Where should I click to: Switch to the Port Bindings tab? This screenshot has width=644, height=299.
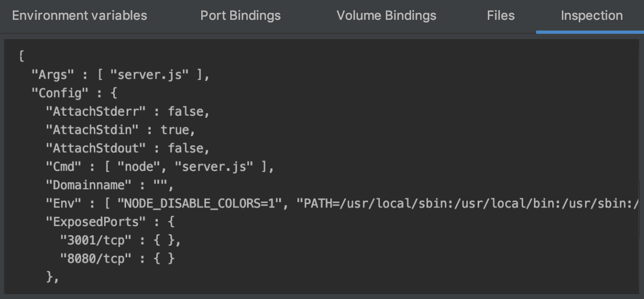[x=240, y=16]
